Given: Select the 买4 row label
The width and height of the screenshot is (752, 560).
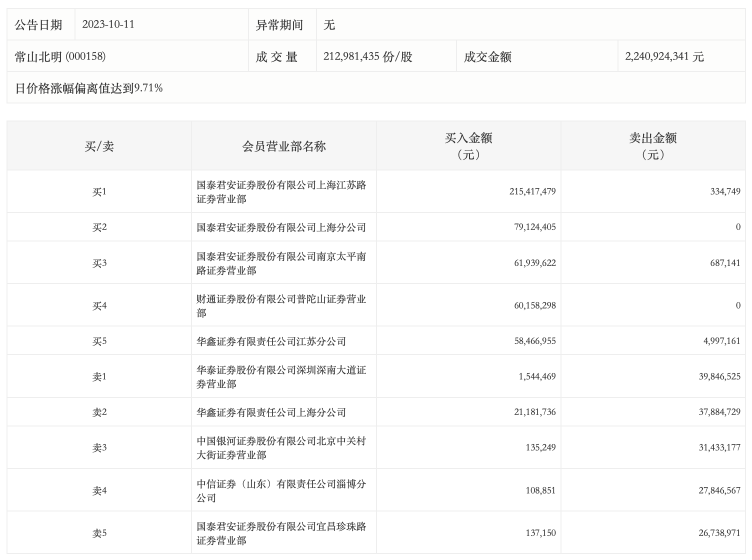Looking at the screenshot, I should pyautogui.click(x=99, y=305).
